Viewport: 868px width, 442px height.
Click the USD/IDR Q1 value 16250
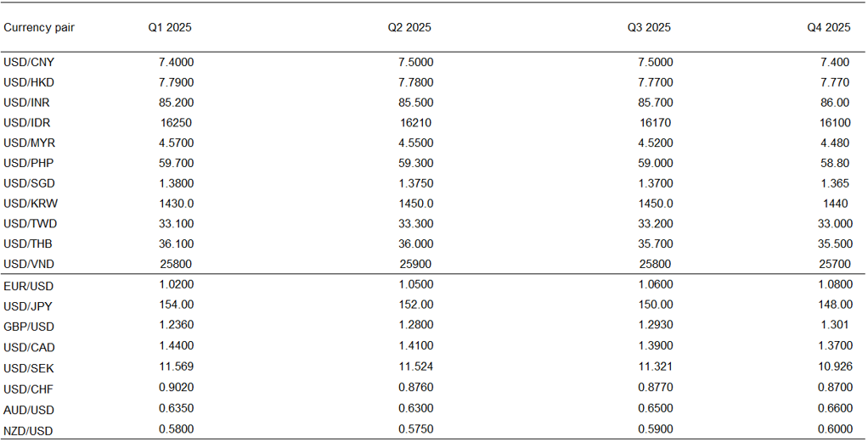pyautogui.click(x=176, y=123)
